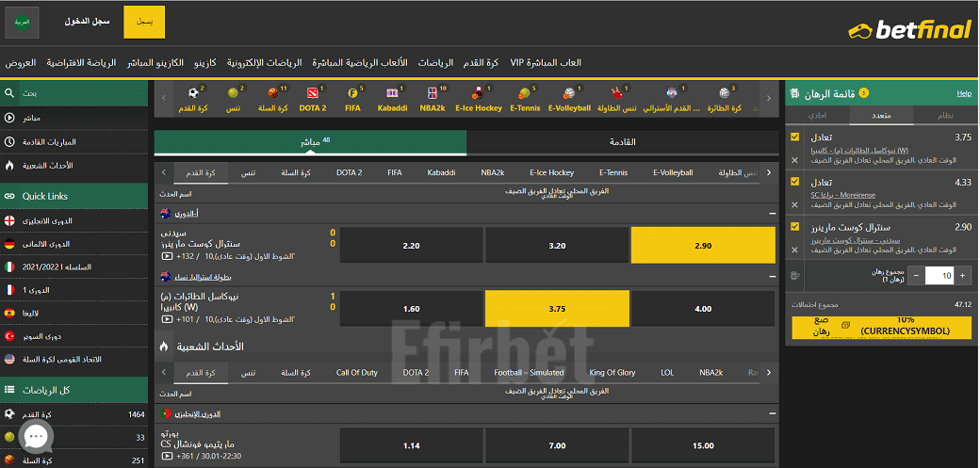Open German league link with flag
The height and width of the screenshot is (468, 980).
(74, 244)
